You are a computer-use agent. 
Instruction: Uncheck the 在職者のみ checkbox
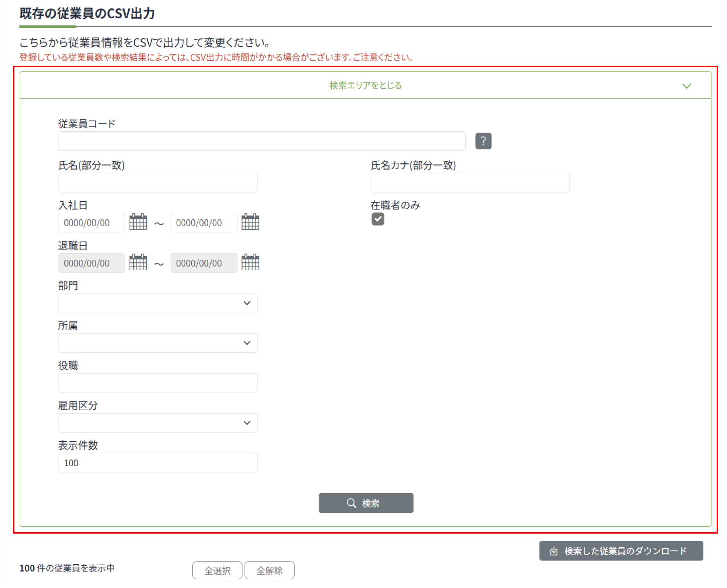(x=378, y=219)
